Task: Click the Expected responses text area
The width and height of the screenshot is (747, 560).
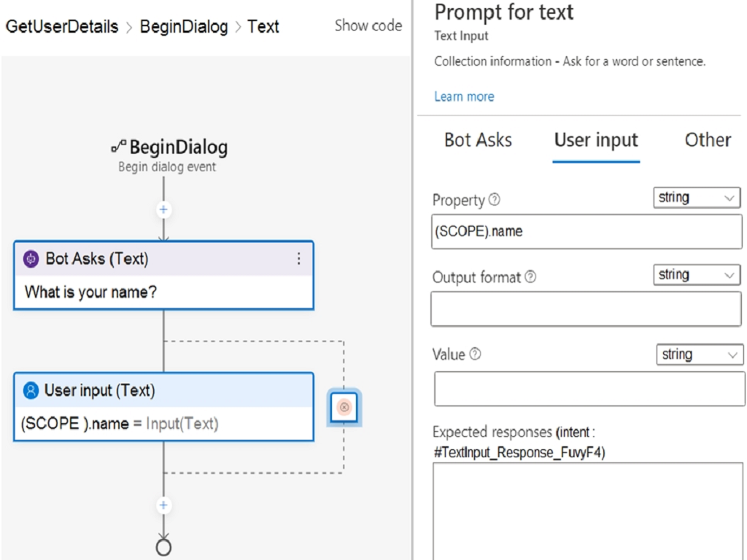Action: [588, 511]
